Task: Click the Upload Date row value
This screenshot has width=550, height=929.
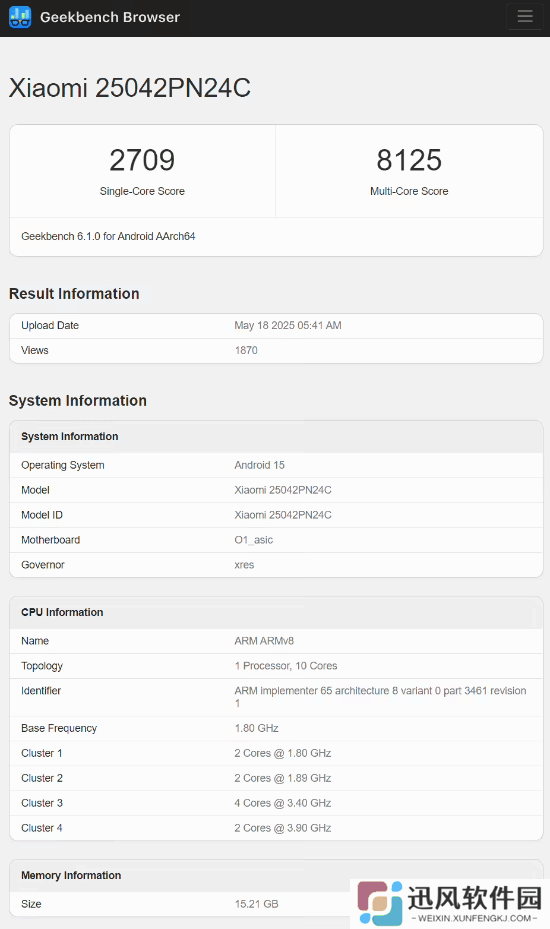Action: coord(287,325)
